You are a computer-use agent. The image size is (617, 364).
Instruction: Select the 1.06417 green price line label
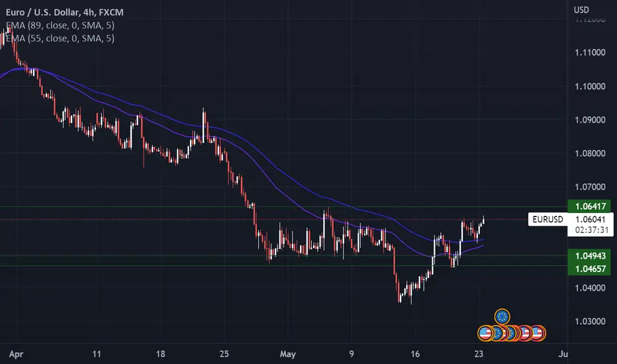589,206
